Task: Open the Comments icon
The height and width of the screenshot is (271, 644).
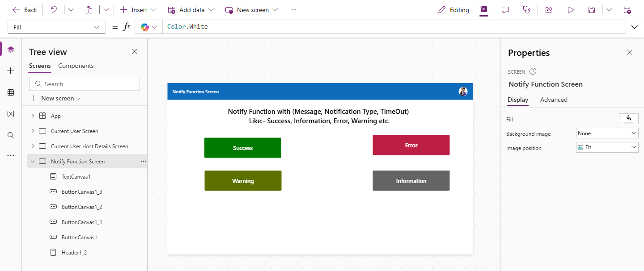Action: pos(505,10)
